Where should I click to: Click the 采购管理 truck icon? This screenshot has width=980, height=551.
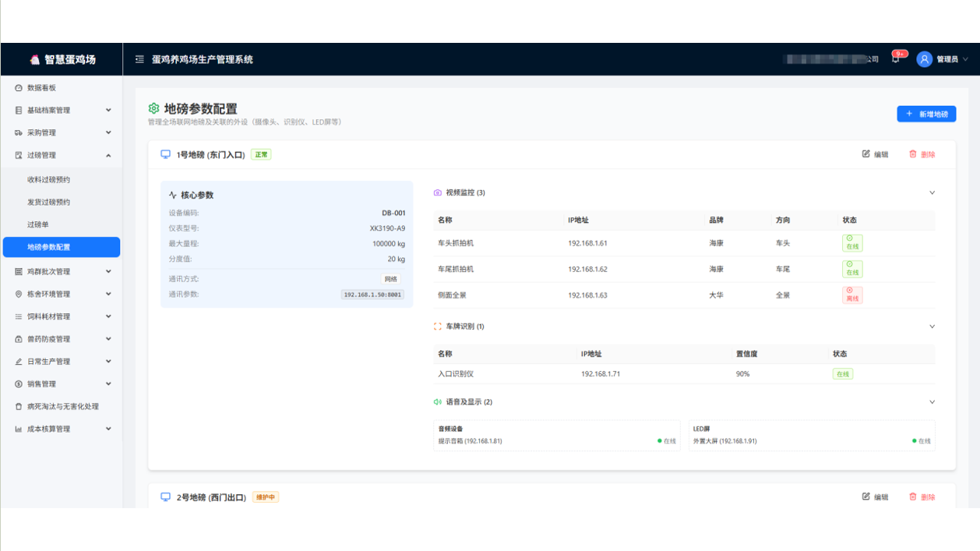pyautogui.click(x=19, y=133)
